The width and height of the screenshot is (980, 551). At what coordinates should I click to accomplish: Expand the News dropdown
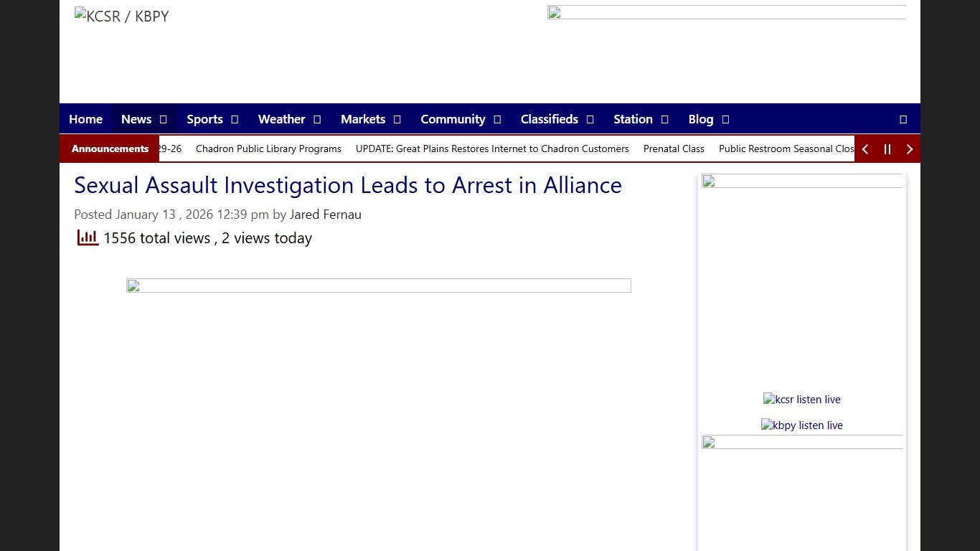(138, 119)
